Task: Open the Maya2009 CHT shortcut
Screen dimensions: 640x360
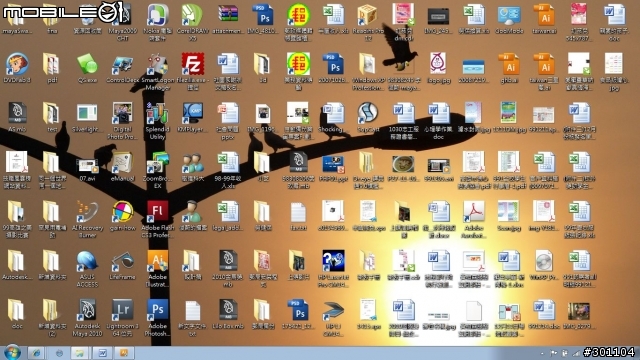Action: click(x=122, y=22)
